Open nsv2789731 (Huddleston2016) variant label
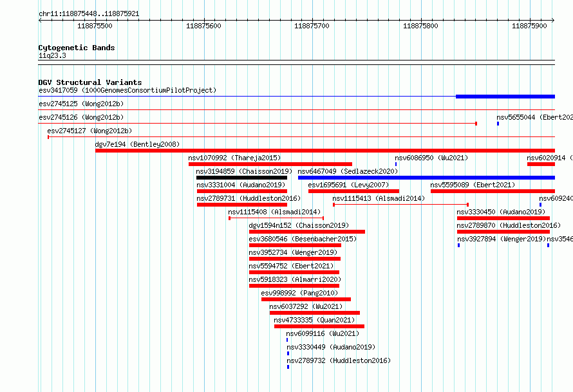Image resolution: width=573 pixels, height=392 pixels. tap(249, 198)
